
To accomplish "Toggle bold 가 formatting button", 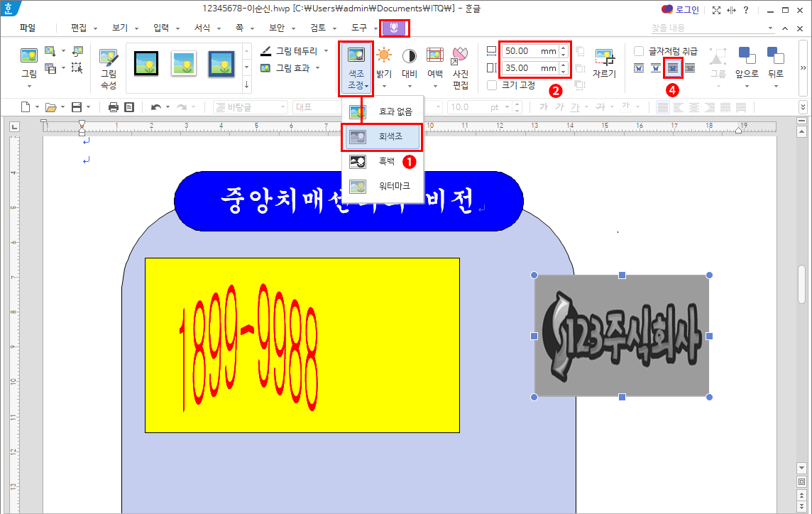I will [543, 106].
